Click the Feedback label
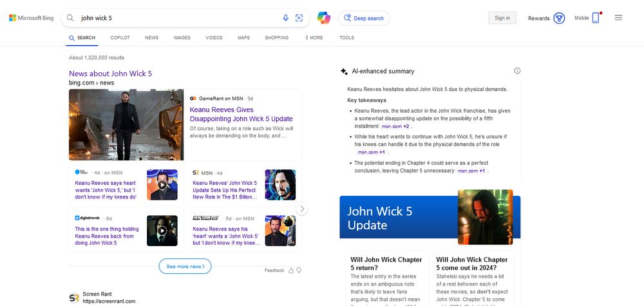Viewport: 644px width, 306px height. coord(274,271)
